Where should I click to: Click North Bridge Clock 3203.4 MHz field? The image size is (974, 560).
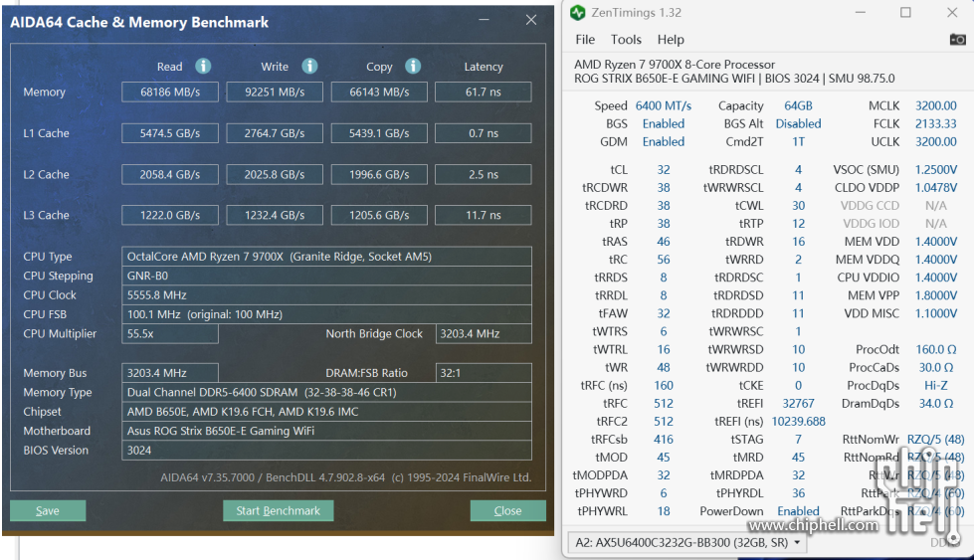(484, 333)
